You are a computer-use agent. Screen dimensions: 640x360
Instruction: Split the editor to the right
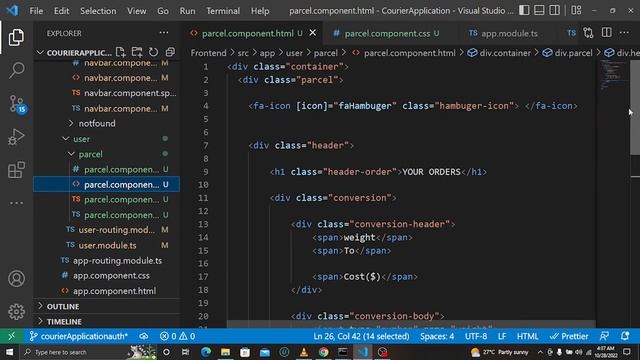pos(607,33)
